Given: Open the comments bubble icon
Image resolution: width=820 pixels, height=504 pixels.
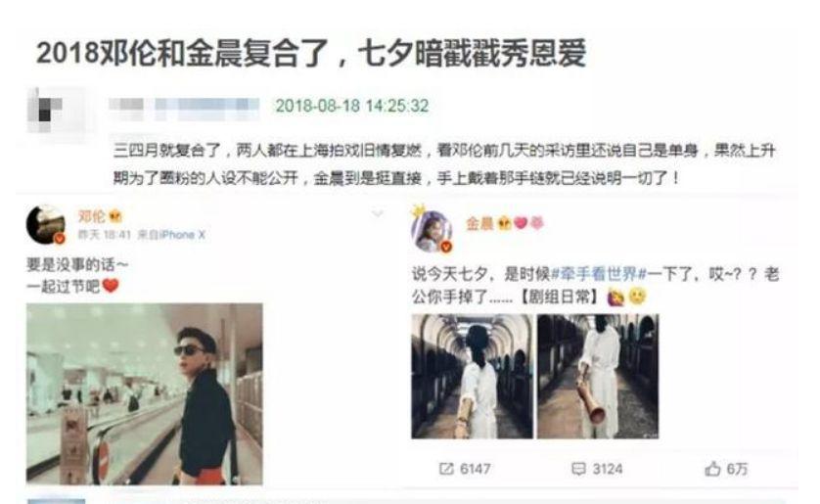Looking at the screenshot, I should tap(578, 469).
